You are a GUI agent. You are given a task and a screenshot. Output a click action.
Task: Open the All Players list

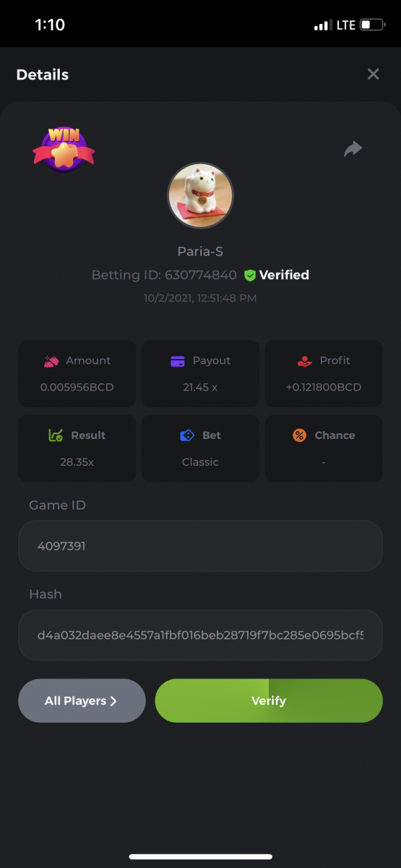click(x=82, y=700)
